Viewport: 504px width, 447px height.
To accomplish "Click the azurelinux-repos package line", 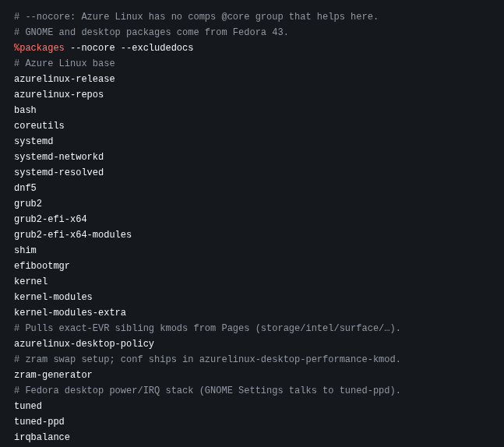I will point(59,94).
